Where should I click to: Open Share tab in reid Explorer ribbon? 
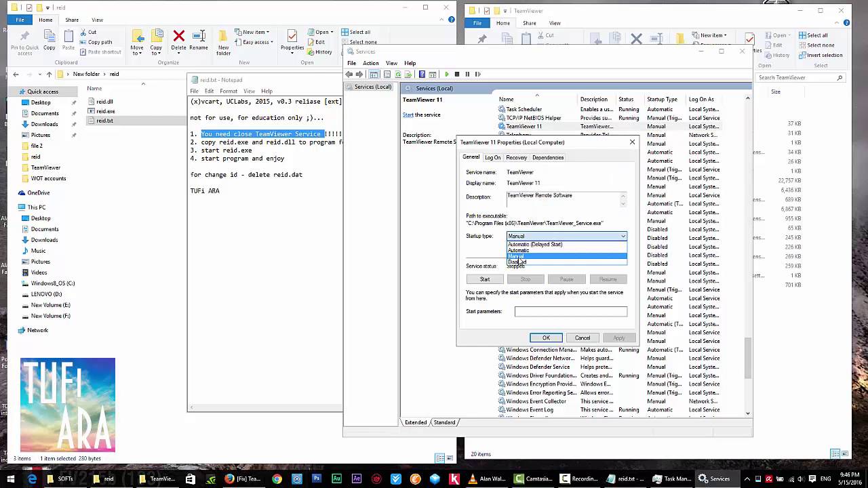pyautogui.click(x=72, y=20)
